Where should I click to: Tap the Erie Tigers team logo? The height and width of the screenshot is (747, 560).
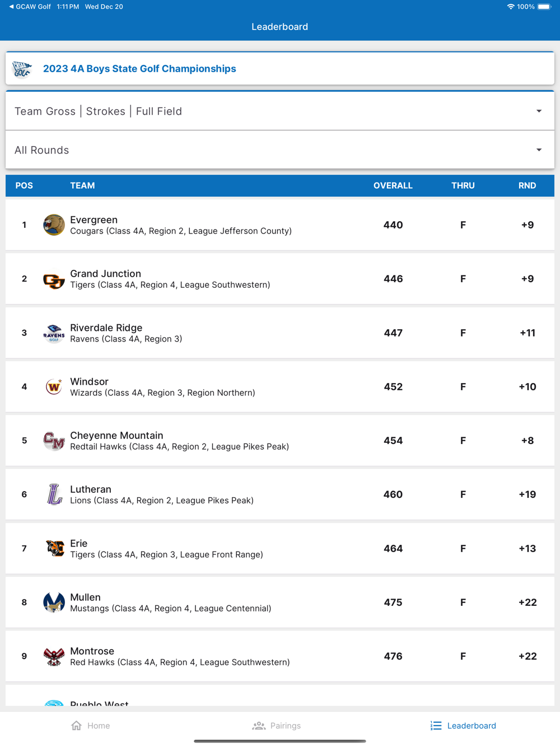pos(54,549)
